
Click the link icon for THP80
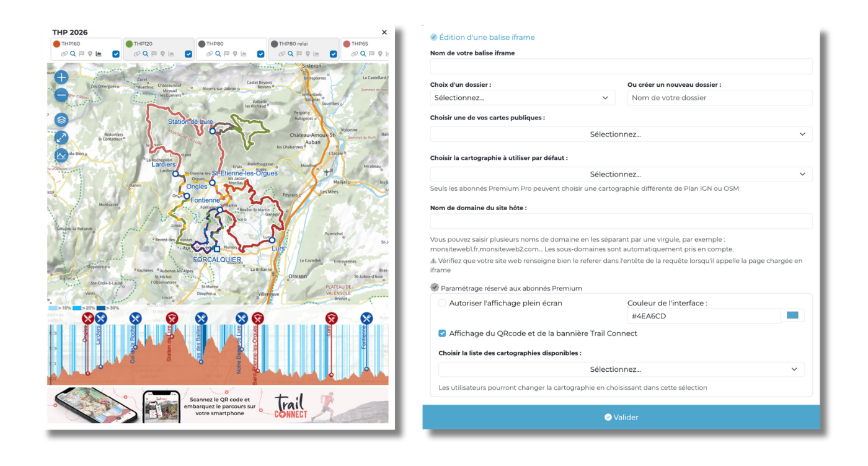209,54
